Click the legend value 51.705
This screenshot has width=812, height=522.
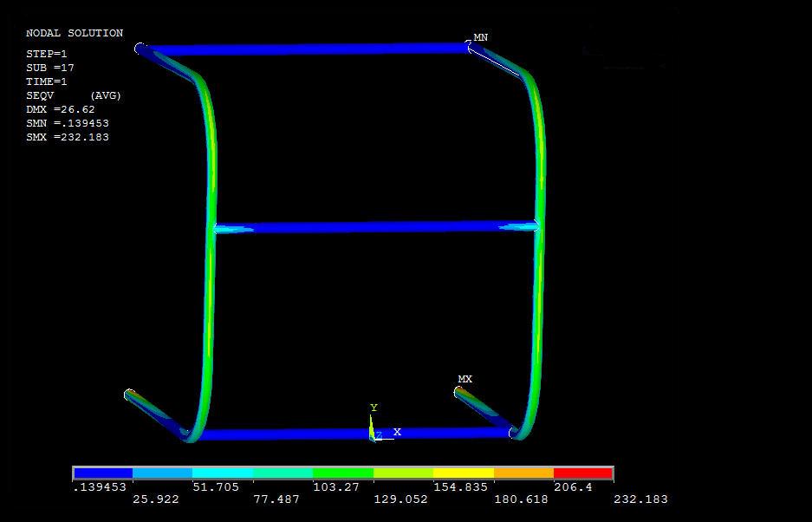click(x=216, y=487)
